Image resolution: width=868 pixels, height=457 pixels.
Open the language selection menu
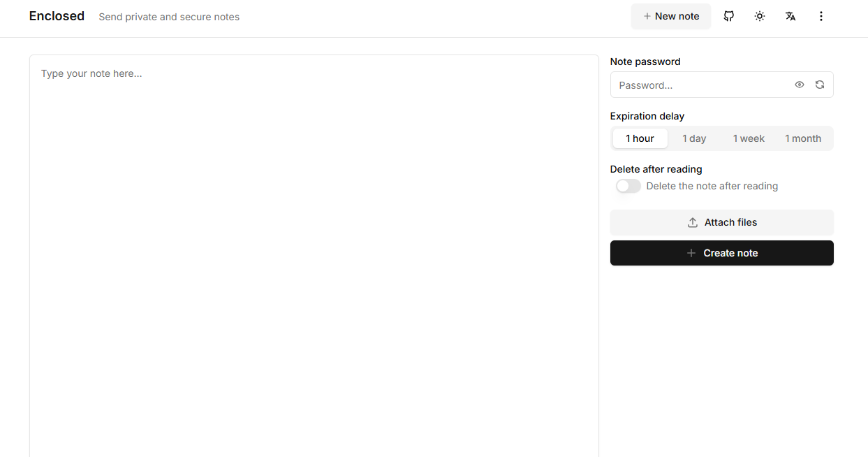click(x=790, y=15)
